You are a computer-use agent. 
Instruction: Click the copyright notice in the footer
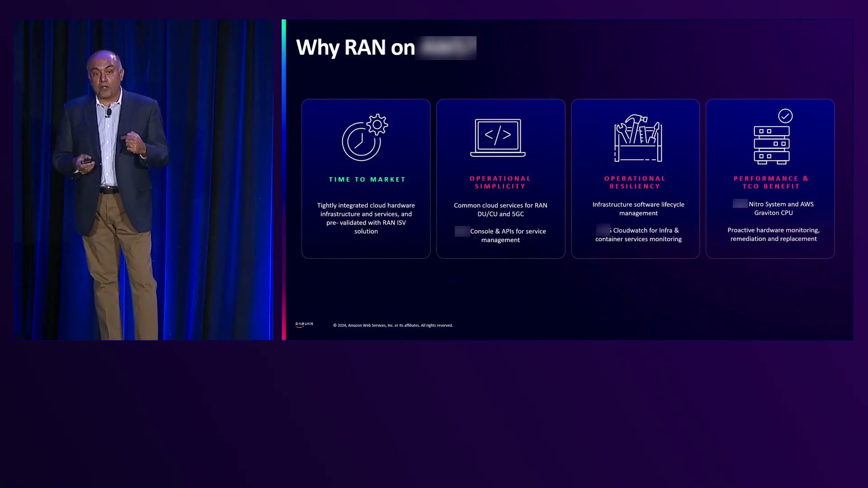click(x=392, y=325)
